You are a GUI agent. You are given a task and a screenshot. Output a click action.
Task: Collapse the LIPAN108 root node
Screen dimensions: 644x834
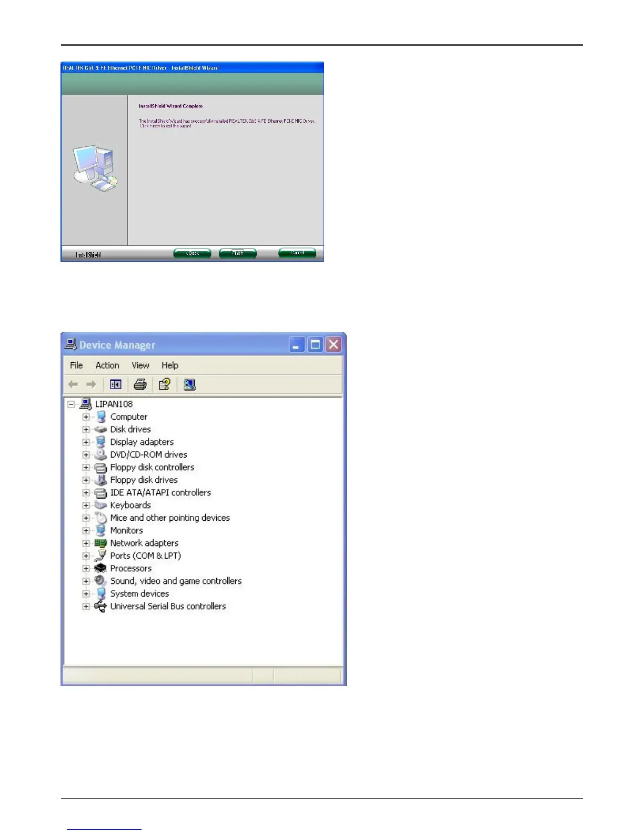[71, 404]
